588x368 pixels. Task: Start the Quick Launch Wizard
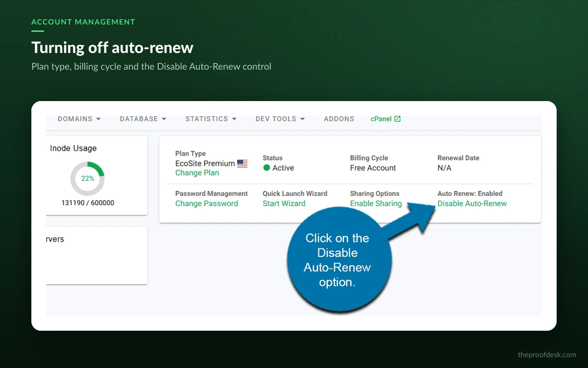[284, 204]
